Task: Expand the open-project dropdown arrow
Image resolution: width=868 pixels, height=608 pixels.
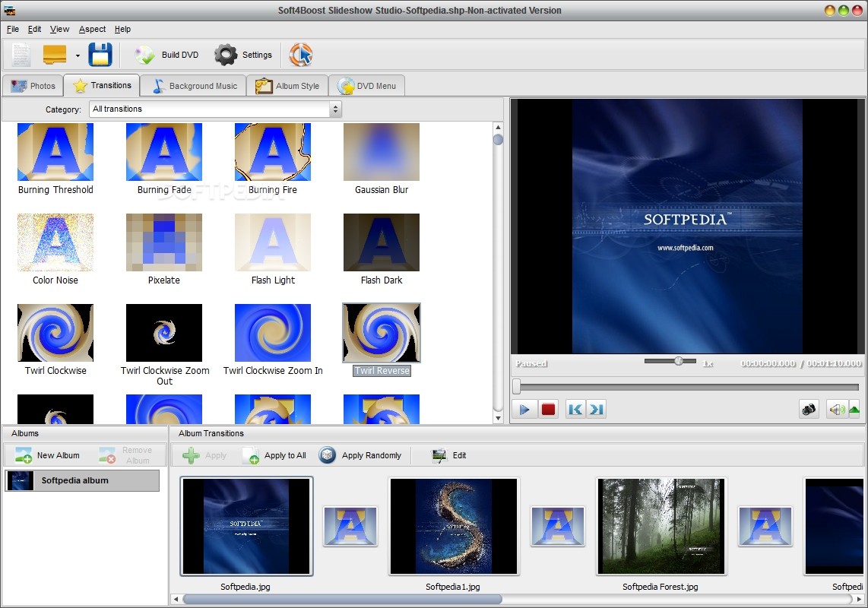Action: pos(78,55)
